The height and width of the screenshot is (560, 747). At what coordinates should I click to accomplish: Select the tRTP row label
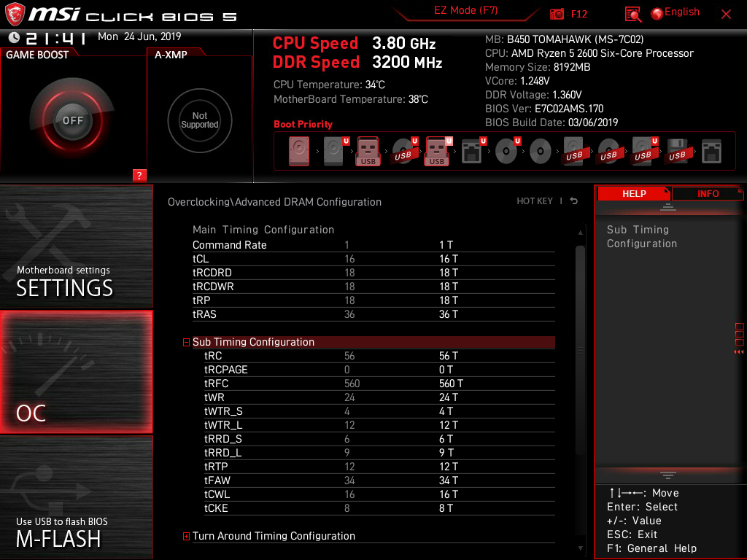click(216, 466)
